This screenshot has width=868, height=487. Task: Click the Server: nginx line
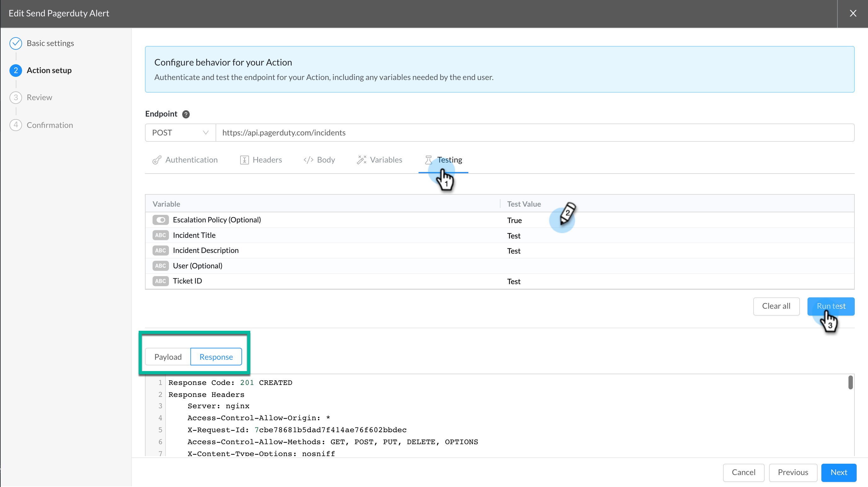(x=218, y=406)
